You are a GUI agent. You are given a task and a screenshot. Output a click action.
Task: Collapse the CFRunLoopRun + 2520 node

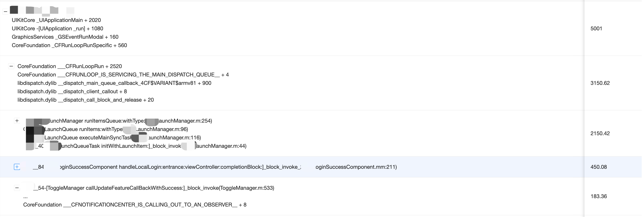coord(11,66)
